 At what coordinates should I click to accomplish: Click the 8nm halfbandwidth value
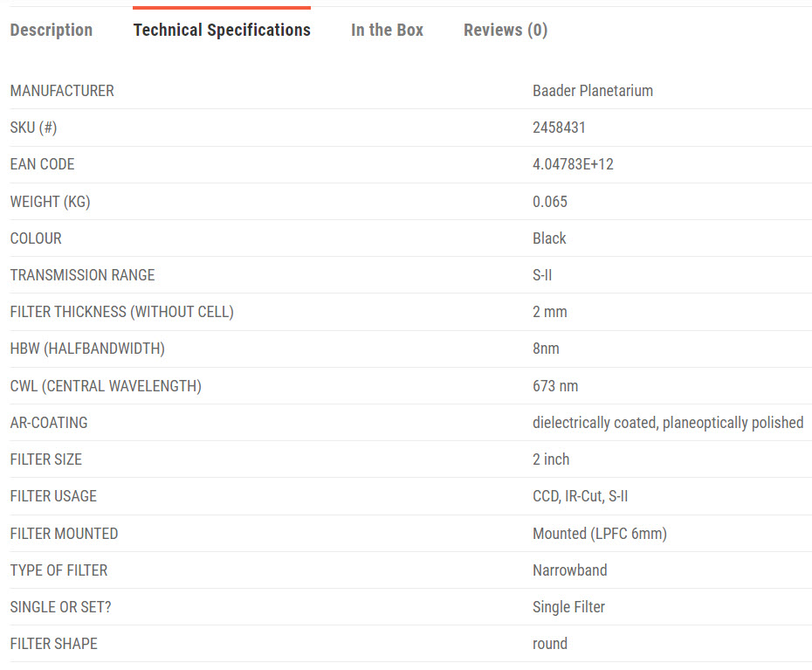tap(546, 349)
